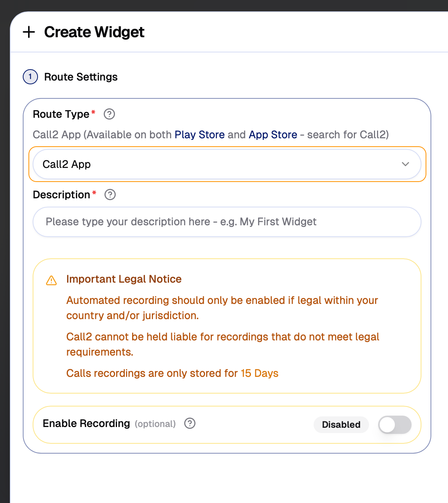Focus the Description input field
The image size is (448, 503).
pos(227,222)
